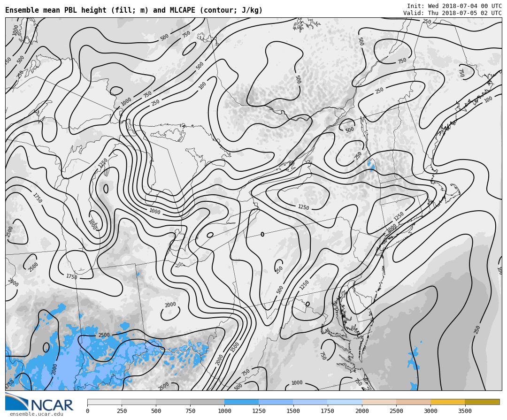Click the colorbar tick label '1000'
The width and height of the screenshot is (507, 420).
click(x=224, y=411)
